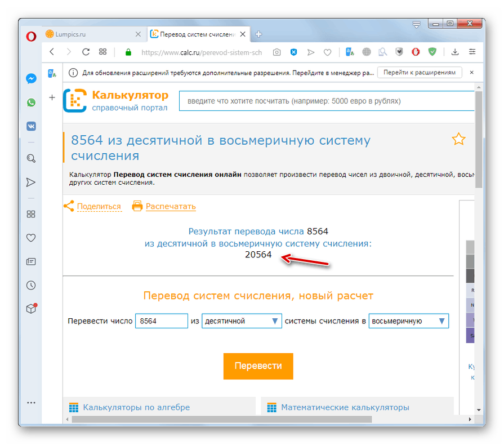Take snapshot with camera icon
Screen dimensions: 504x445
[276, 52]
